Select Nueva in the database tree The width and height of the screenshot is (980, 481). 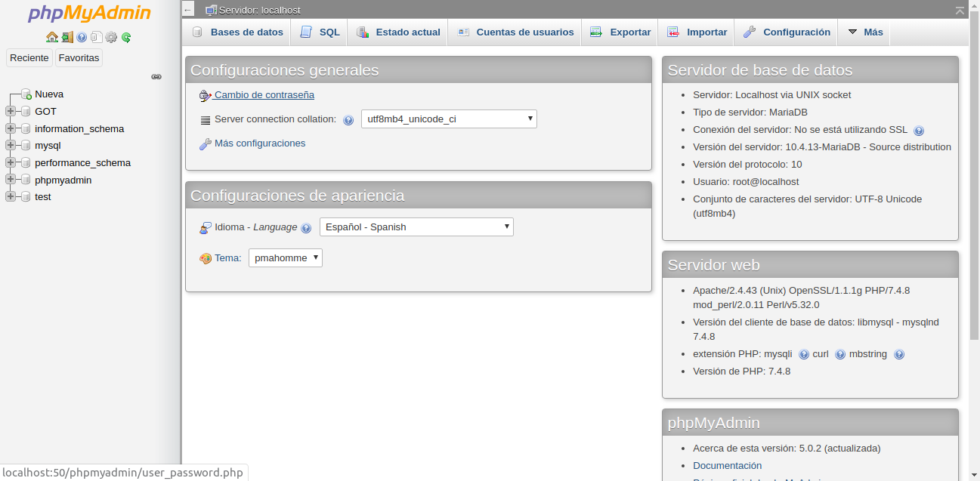49,94
